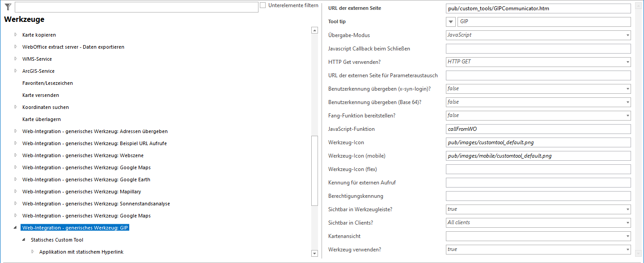This screenshot has height=263, width=644.
Task: Expand the Karte kopieren tree node
Action: [15, 34]
